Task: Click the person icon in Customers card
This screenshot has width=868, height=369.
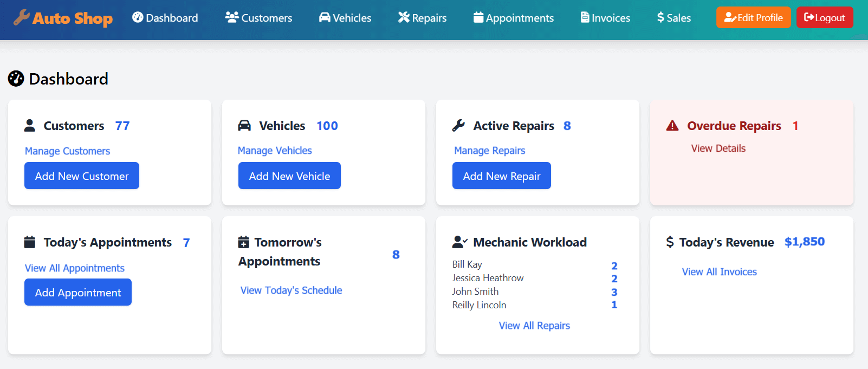Action: [x=30, y=126]
